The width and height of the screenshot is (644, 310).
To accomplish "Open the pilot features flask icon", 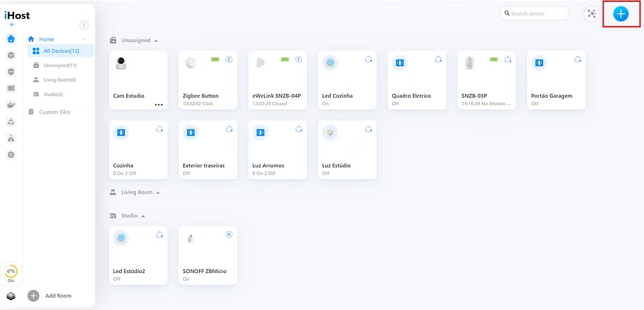I will tap(10, 139).
